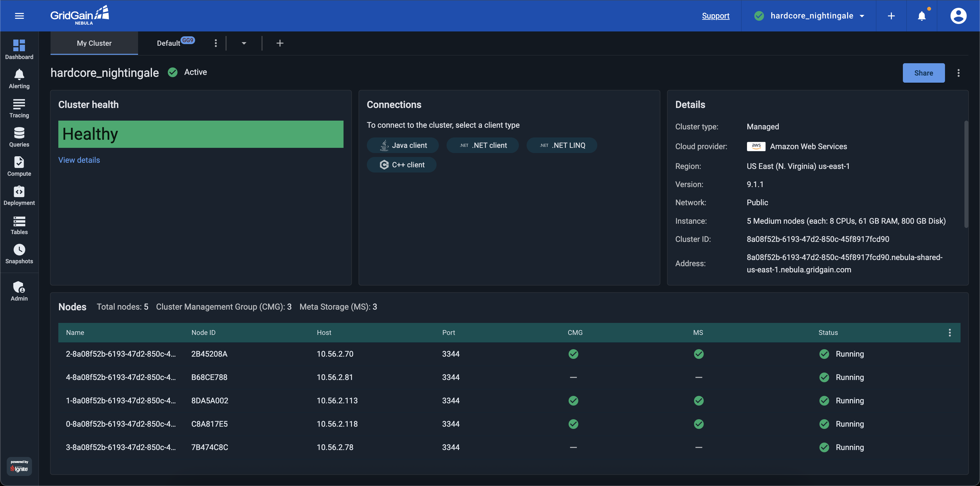The image size is (980, 486).
Task: Click the Node ID column header
Action: [203, 332]
